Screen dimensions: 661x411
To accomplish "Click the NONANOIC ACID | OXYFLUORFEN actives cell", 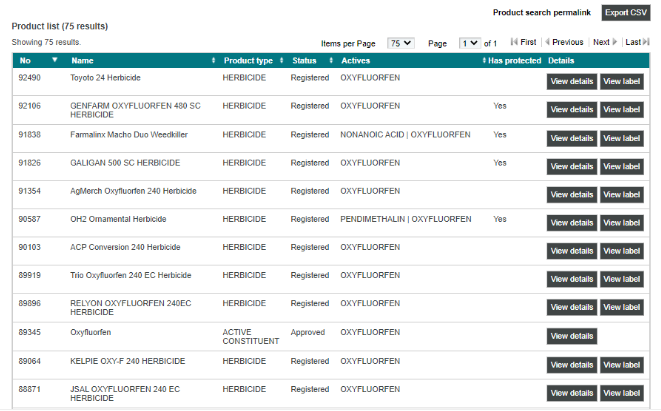I will tap(405, 134).
